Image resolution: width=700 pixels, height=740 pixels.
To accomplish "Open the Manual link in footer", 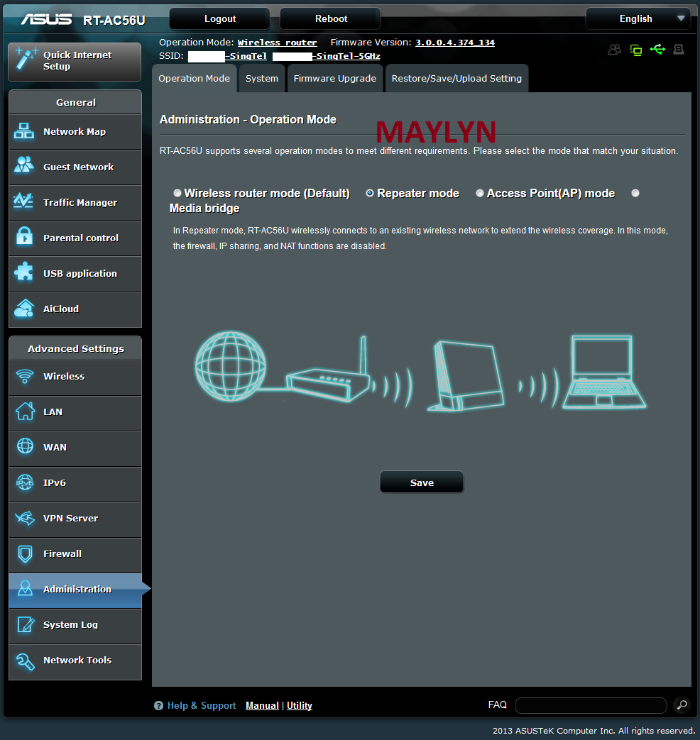I will [x=262, y=705].
